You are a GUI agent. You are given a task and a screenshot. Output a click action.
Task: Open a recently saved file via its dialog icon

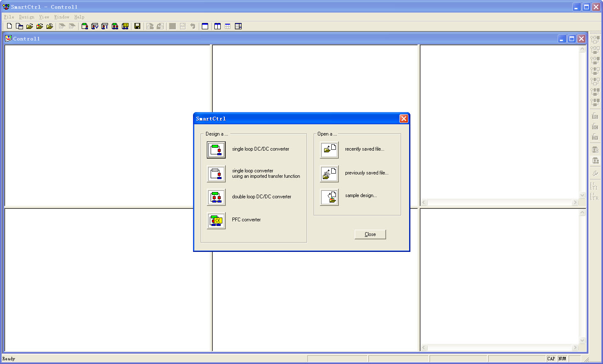[x=329, y=150]
